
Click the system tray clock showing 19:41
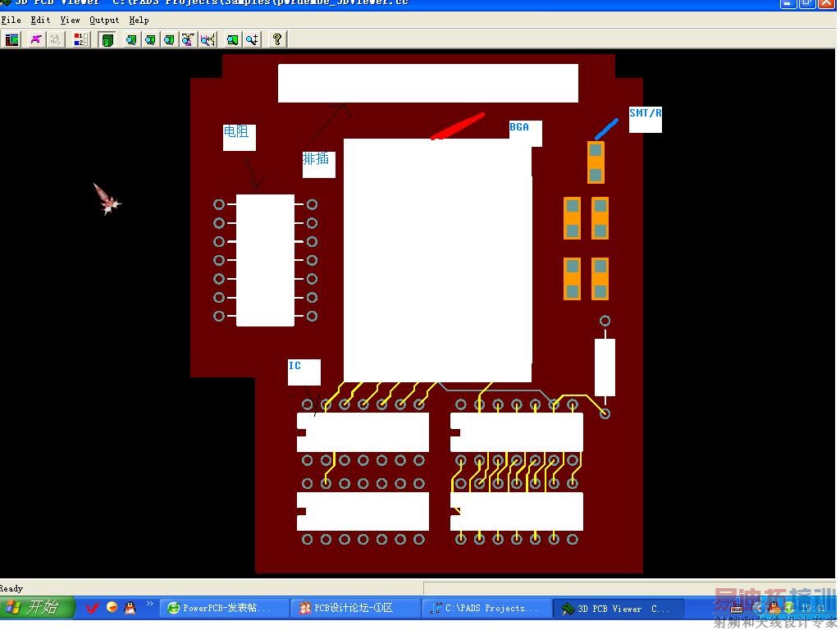coord(813,608)
